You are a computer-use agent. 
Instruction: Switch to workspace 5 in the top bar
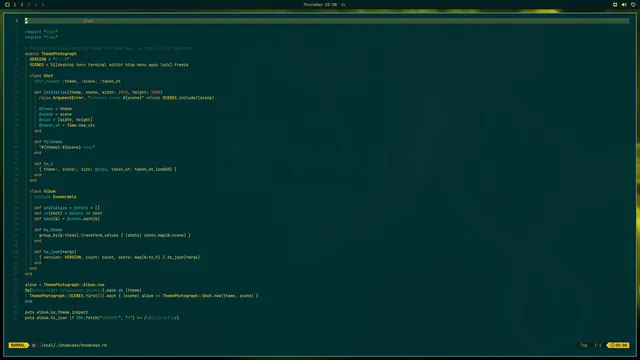(x=42, y=4)
